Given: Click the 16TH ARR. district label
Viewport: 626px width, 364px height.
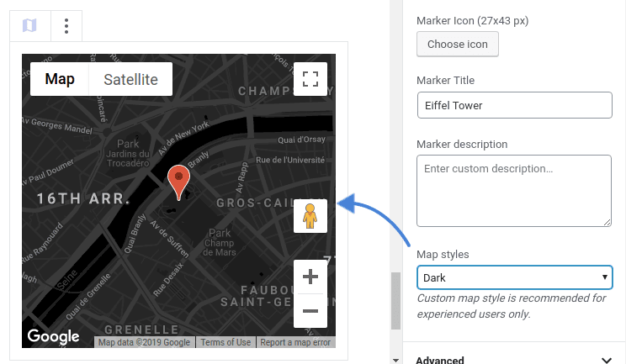Looking at the screenshot, I should [x=83, y=198].
